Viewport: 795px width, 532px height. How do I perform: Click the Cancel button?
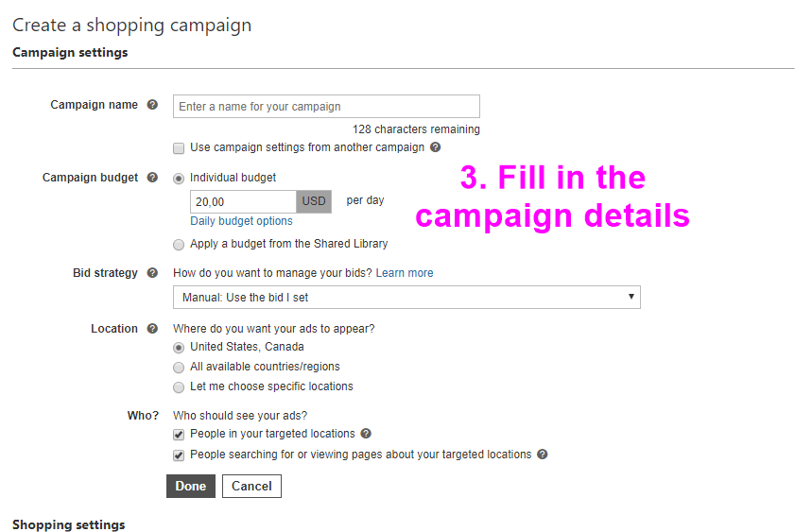[251, 487]
